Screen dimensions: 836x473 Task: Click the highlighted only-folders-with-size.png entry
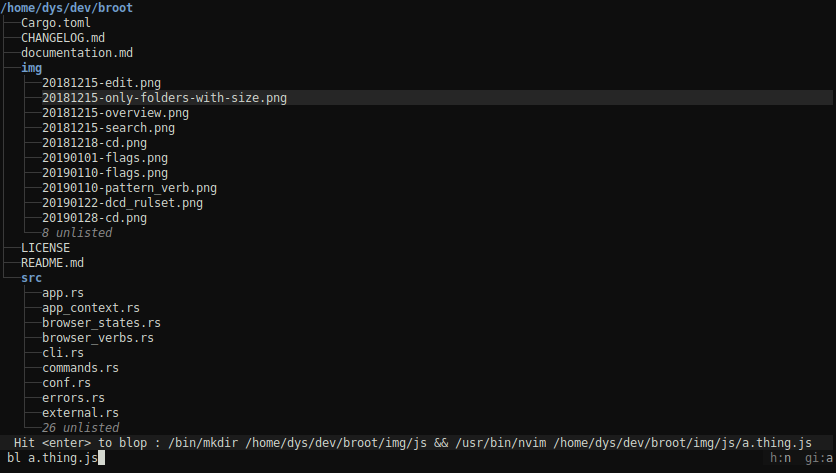pos(164,98)
